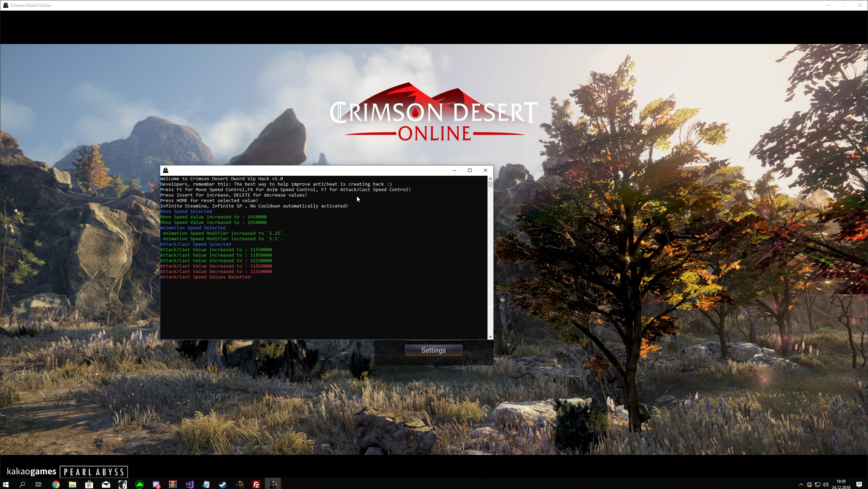This screenshot has width=868, height=489.
Task: Click the line "Infinite Steamina, Infinite SP"
Action: click(254, 206)
